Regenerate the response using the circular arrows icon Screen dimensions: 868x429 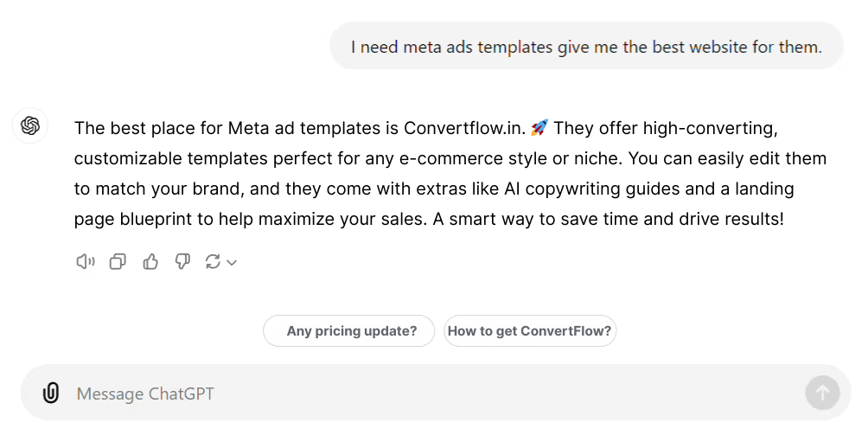pos(213,261)
